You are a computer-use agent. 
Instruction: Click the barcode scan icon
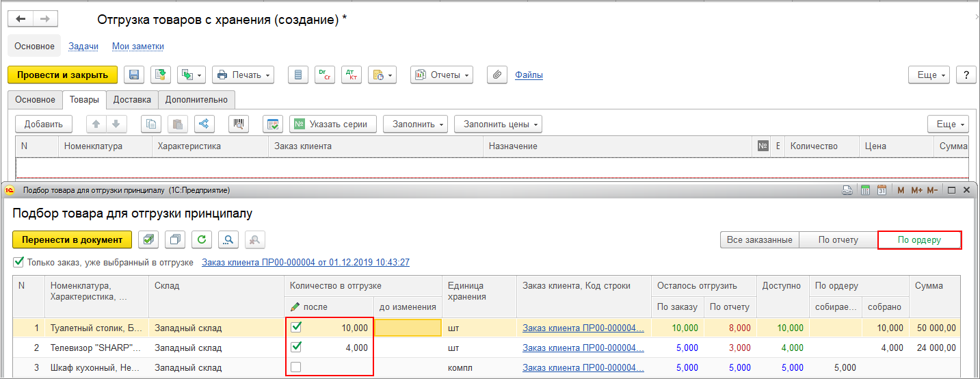[239, 124]
